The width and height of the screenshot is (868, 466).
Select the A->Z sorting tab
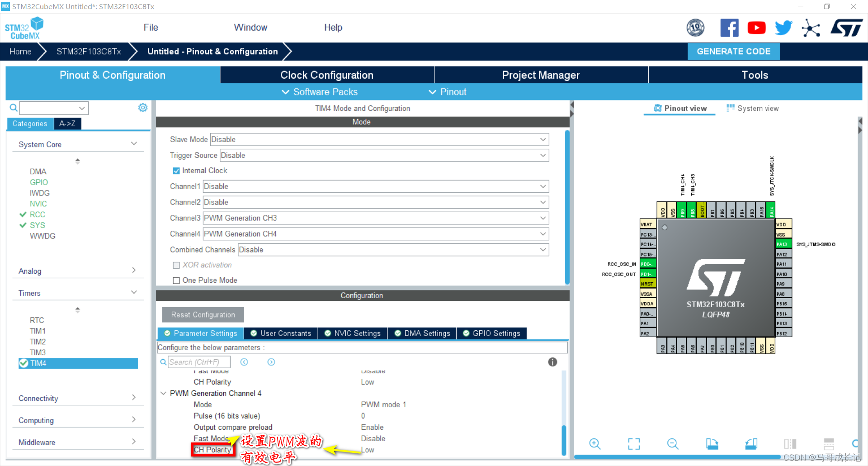(67, 124)
